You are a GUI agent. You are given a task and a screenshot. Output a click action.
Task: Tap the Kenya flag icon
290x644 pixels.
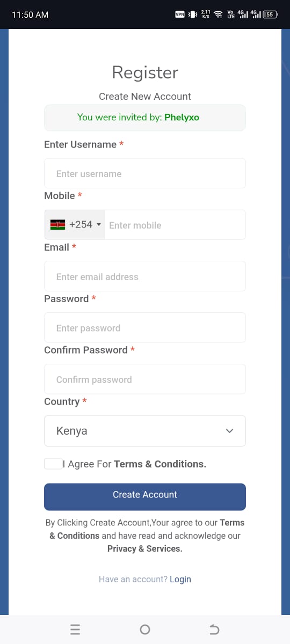(x=57, y=224)
